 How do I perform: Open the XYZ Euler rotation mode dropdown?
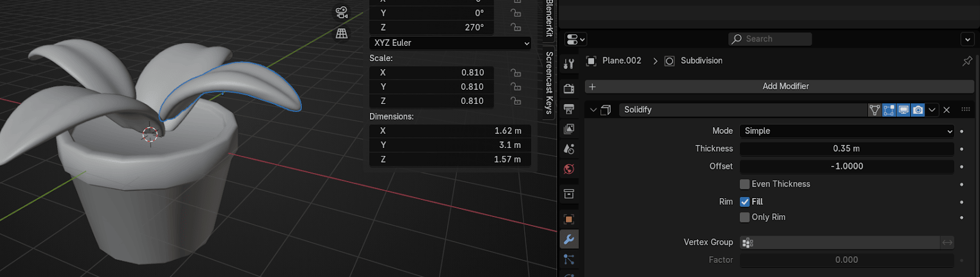(450, 43)
